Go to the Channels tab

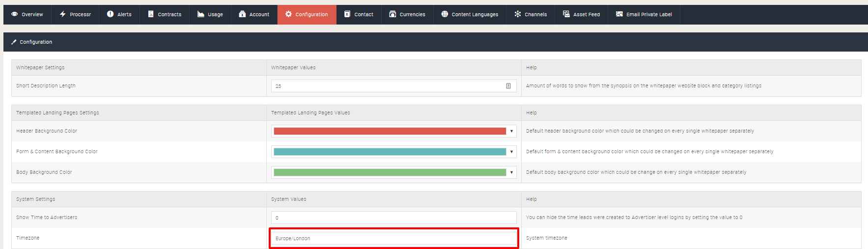coord(531,14)
